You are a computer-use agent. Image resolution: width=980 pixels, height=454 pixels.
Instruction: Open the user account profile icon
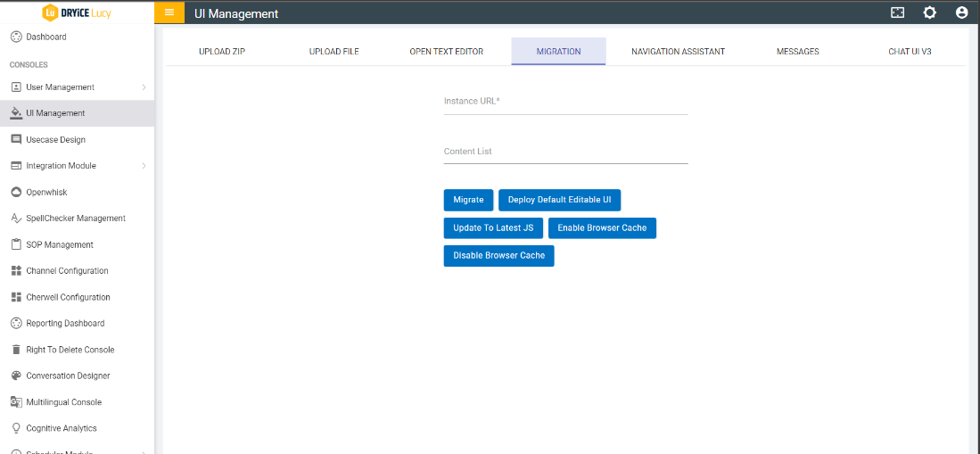pyautogui.click(x=962, y=12)
